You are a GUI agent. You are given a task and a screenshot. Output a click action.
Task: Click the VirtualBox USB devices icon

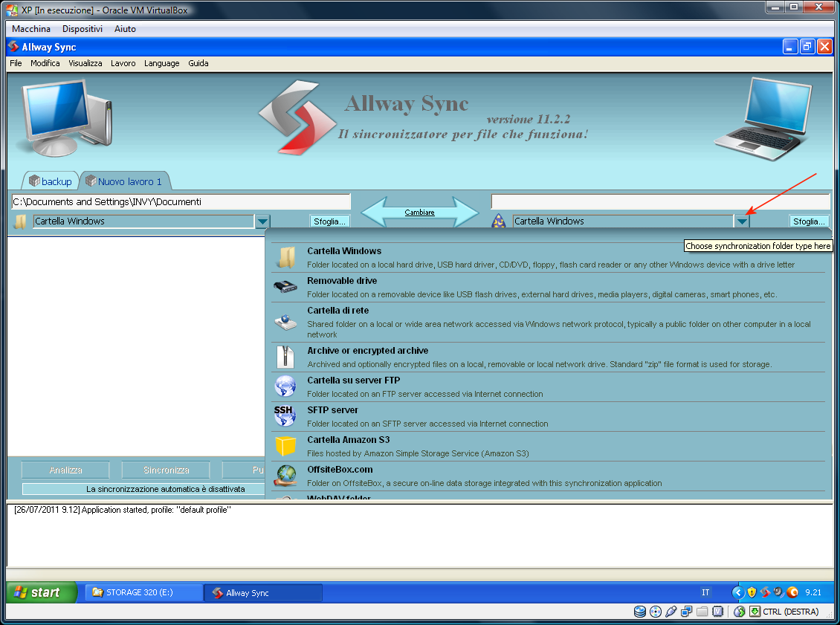click(671, 612)
